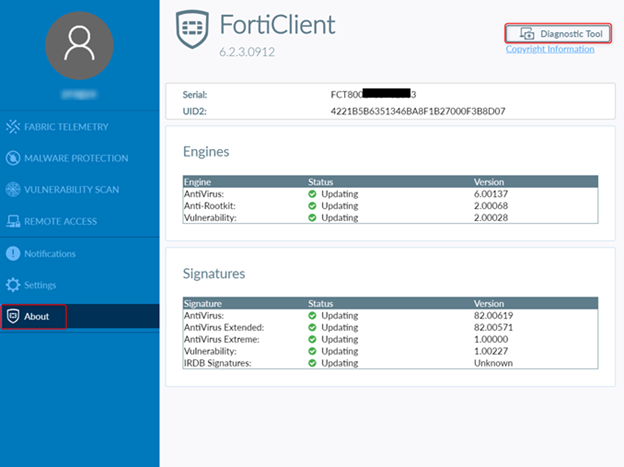
Task: Click the Remote Access laptop icon
Action: [x=13, y=221]
